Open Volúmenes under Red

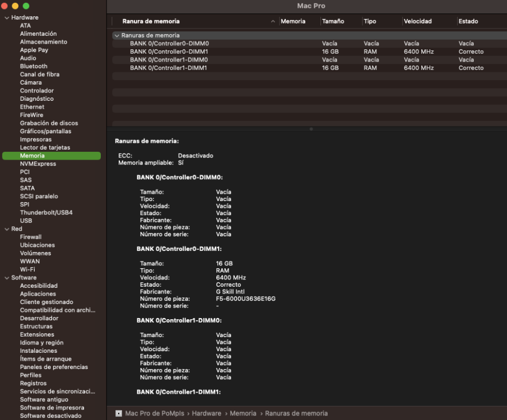pyautogui.click(x=35, y=253)
